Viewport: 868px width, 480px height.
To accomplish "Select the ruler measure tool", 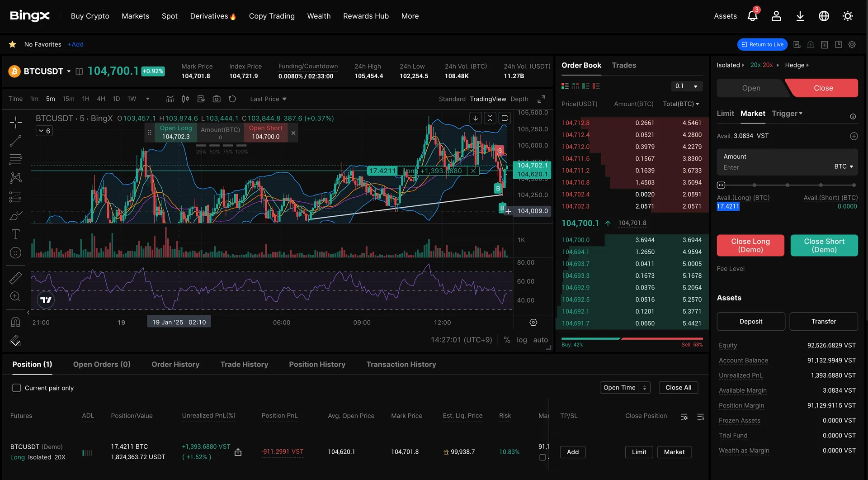I will click(x=15, y=277).
